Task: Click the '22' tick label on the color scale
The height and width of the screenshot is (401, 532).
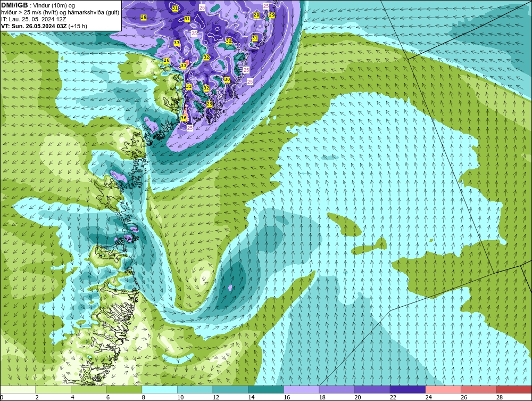Action: [393, 397]
